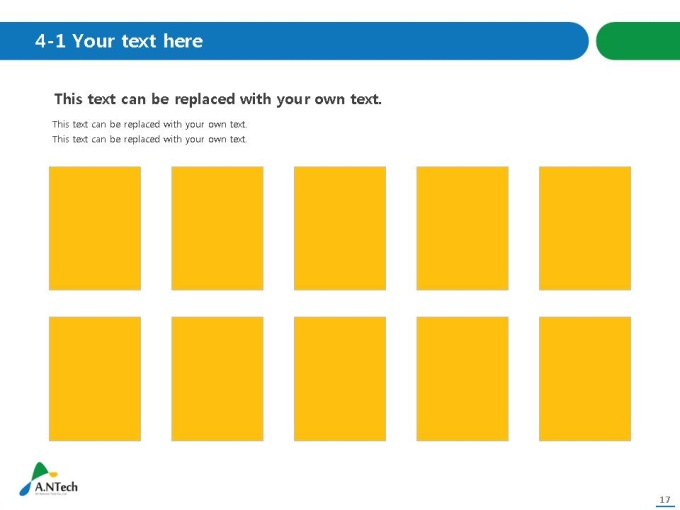The height and width of the screenshot is (510, 680).
Task: Select the first yellow rectangle in bottom row
Action: (95, 379)
